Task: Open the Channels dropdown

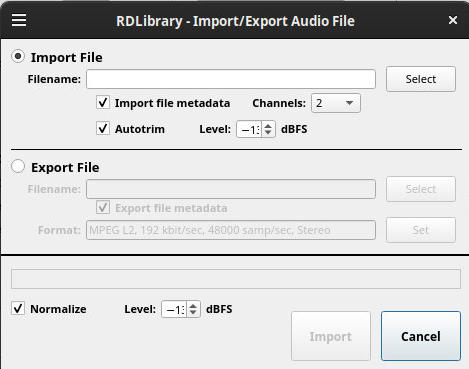Action: (336, 103)
